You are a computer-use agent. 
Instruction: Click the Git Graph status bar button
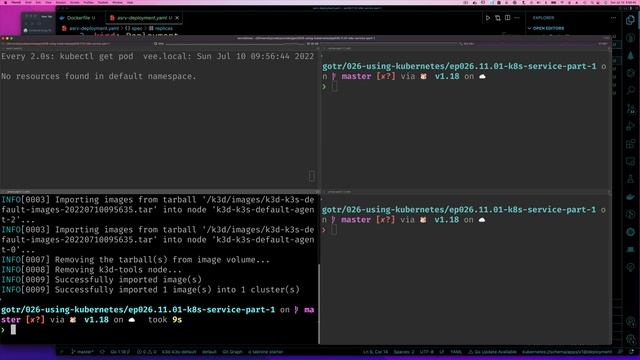coord(232,352)
